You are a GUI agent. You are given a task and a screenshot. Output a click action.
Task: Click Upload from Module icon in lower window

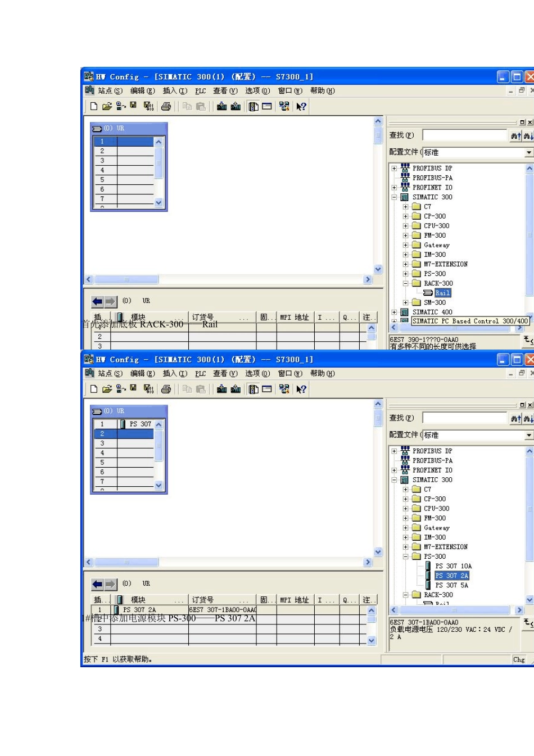tap(236, 389)
